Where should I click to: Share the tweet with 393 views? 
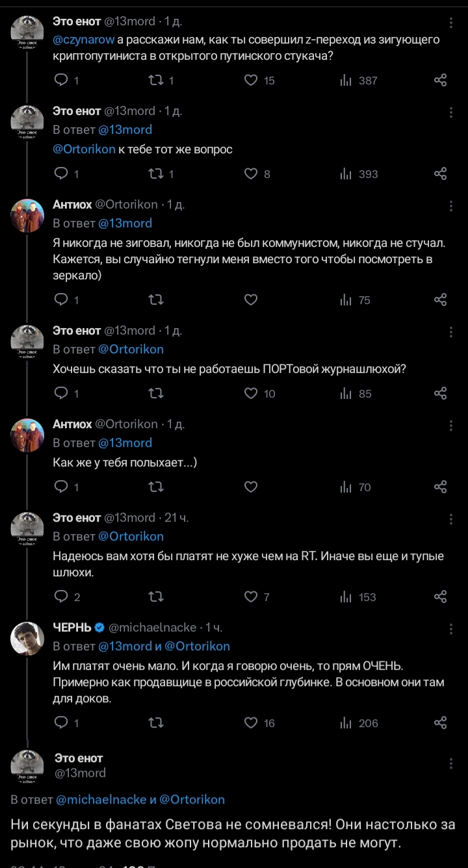440,174
